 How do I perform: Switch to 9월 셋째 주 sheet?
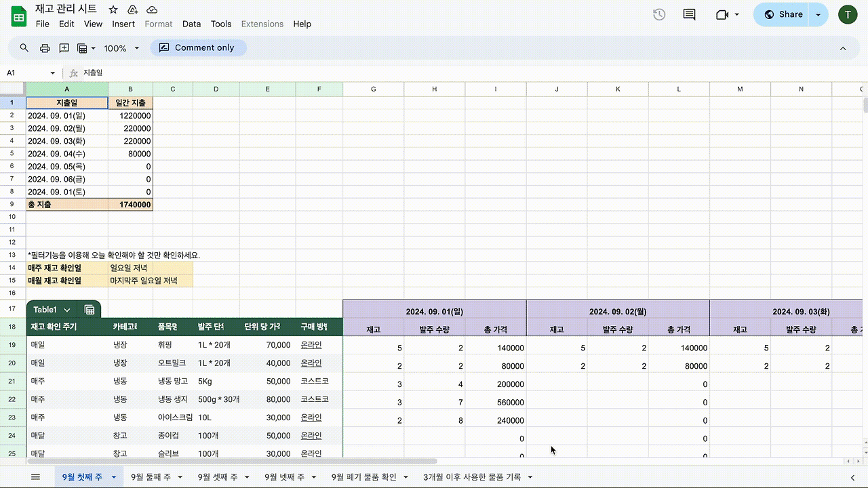(218, 477)
